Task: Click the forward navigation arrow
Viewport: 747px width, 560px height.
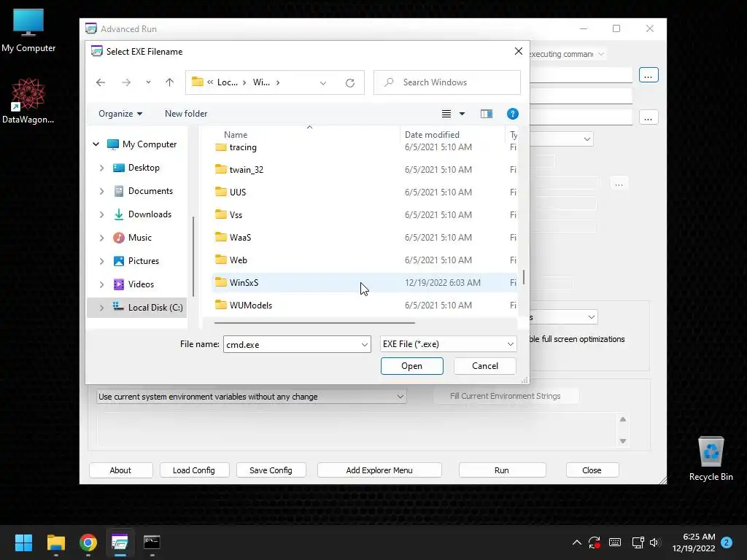Action: pyautogui.click(x=126, y=82)
